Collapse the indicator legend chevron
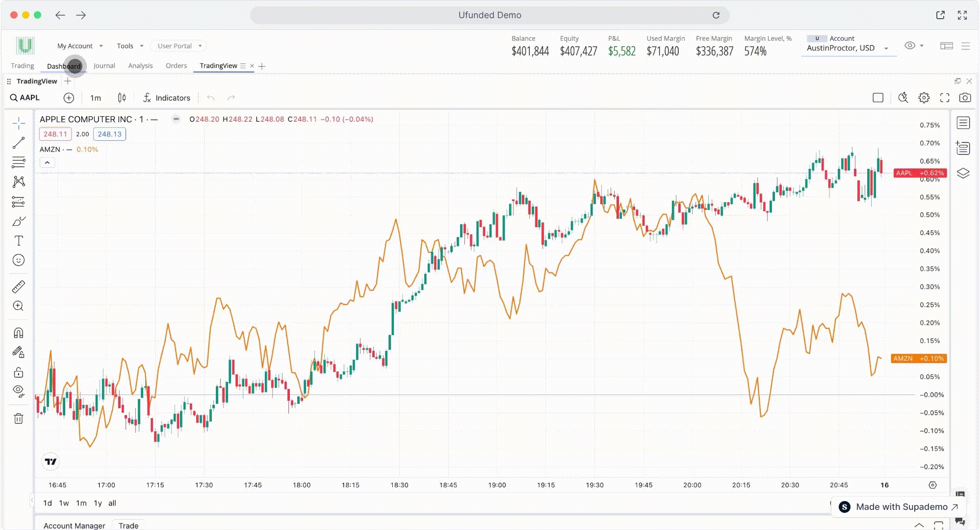 pos(47,162)
